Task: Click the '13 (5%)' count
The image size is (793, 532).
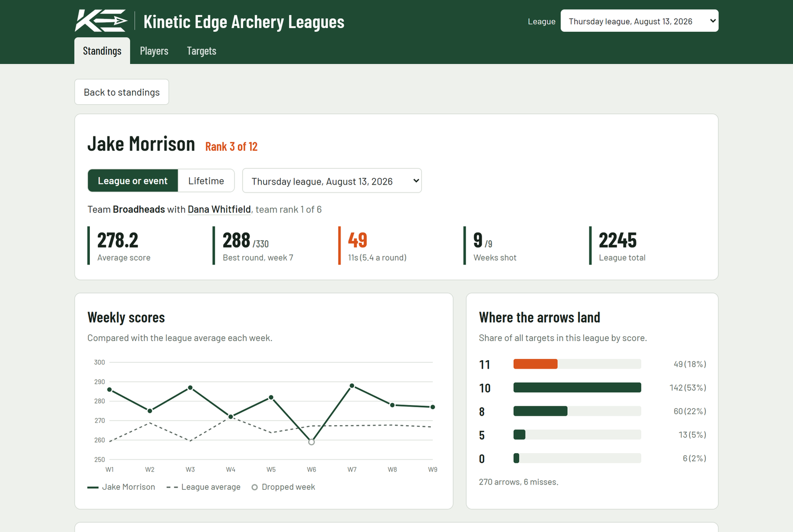Action: point(693,435)
